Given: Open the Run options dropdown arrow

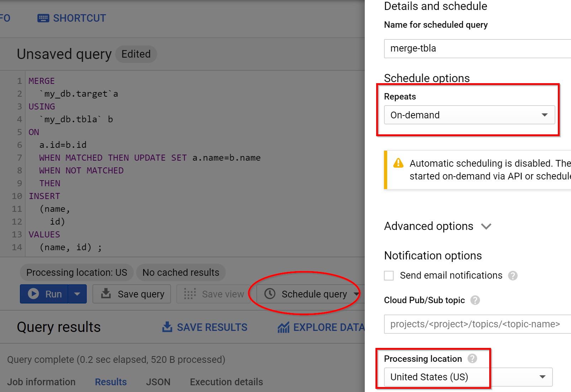Looking at the screenshot, I should tap(77, 294).
